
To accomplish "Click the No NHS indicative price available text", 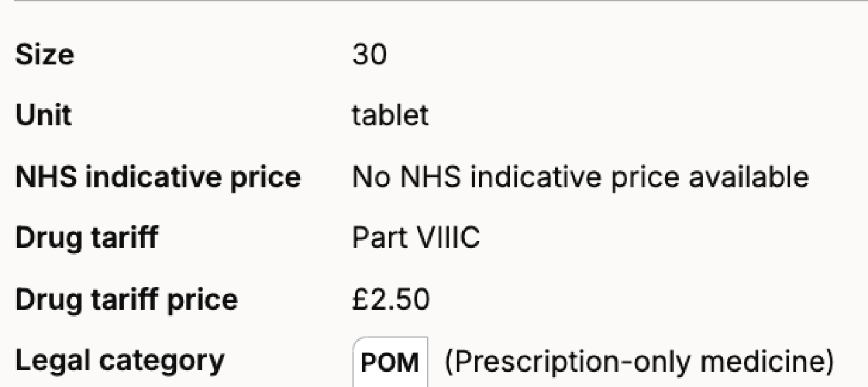I will pos(580,177).
